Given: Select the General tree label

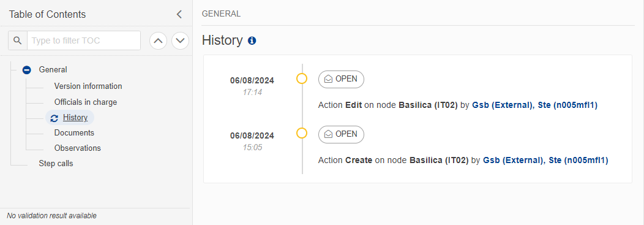Looking at the screenshot, I should click(53, 70).
